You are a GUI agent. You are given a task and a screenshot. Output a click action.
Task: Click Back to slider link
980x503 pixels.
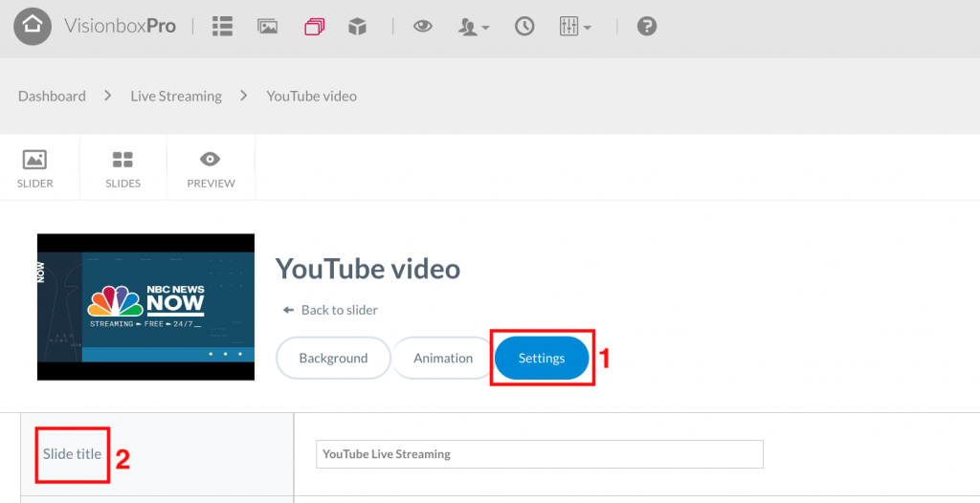click(x=330, y=310)
